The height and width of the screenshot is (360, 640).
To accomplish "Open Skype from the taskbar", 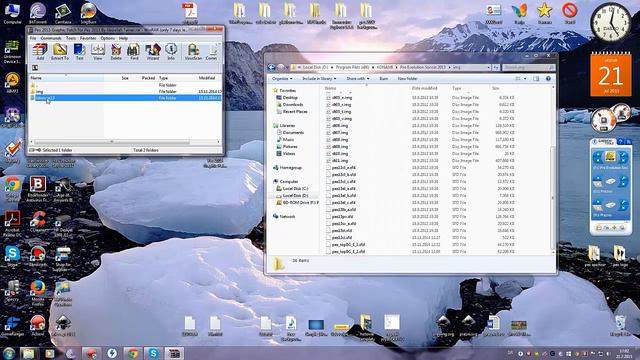I will click(153, 353).
